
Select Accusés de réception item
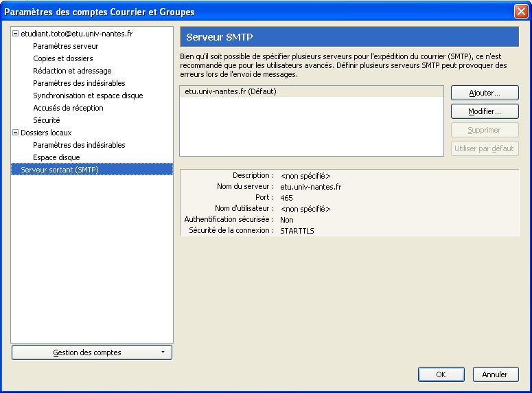pos(68,108)
